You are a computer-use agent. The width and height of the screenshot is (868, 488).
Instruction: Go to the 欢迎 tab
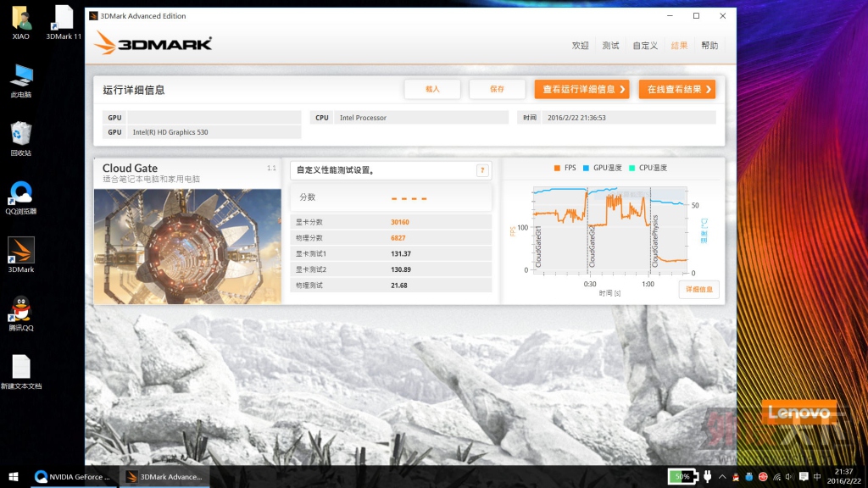580,46
